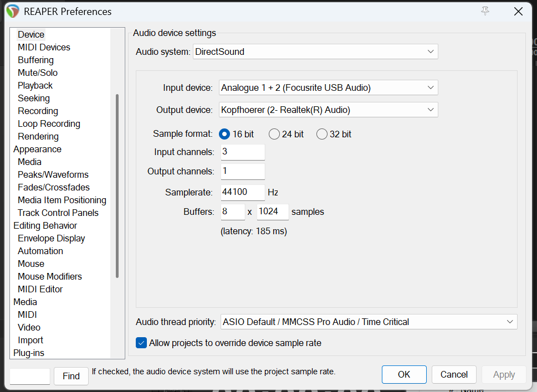The height and width of the screenshot is (392, 537).
Task: Click the preferences search text field
Action: [x=30, y=376]
